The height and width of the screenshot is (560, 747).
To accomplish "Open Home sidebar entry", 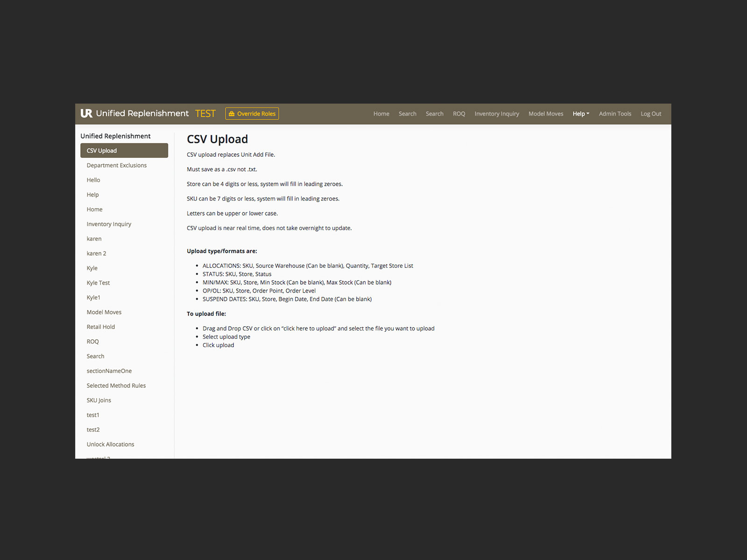I will pos(94,210).
